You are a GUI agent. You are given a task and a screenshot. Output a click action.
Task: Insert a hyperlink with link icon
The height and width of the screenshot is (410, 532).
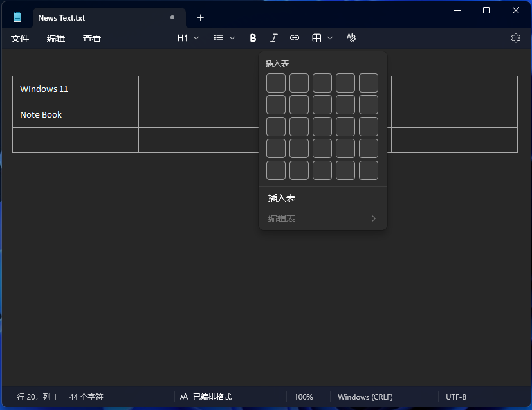tap(295, 38)
